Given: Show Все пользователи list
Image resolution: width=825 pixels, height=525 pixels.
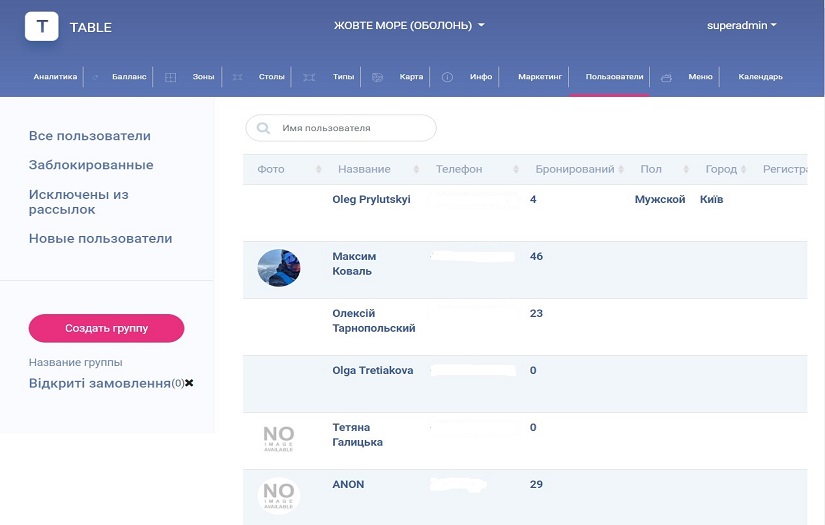Looking at the screenshot, I should (x=89, y=136).
